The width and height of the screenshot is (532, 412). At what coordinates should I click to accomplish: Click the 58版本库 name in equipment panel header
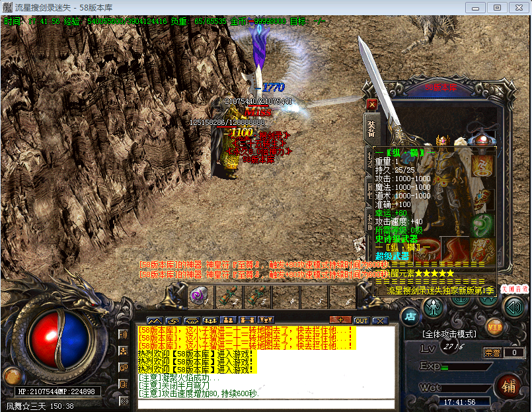click(x=441, y=88)
